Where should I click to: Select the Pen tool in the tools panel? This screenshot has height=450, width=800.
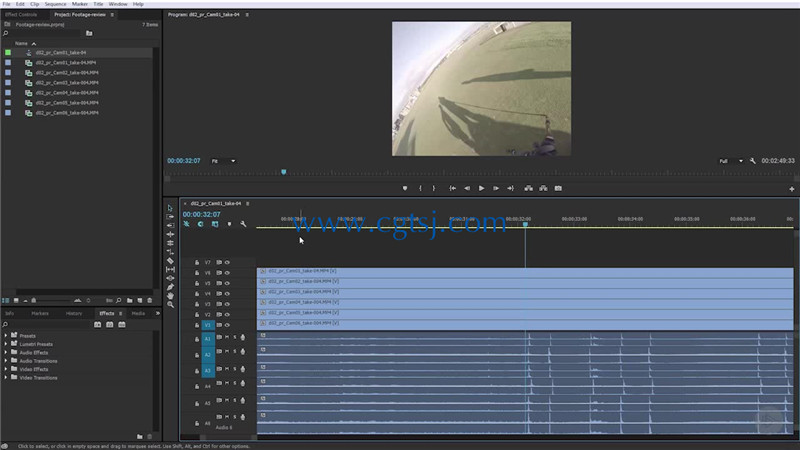click(170, 287)
